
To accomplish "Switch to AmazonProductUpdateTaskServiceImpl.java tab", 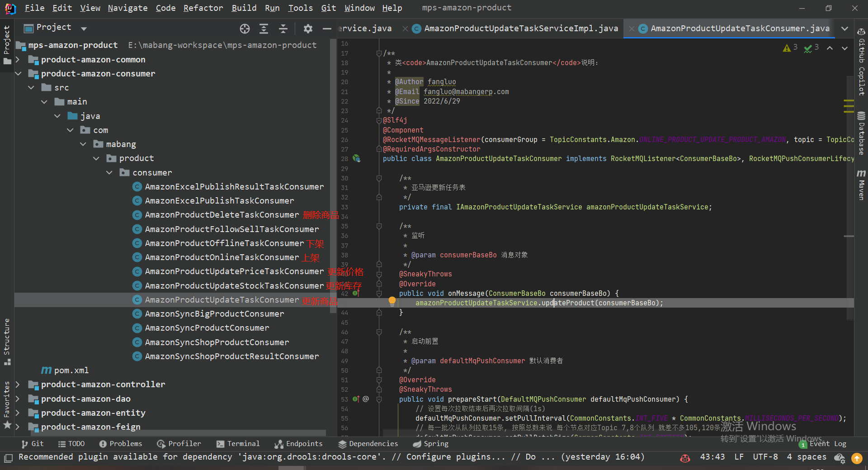I will 521,28.
